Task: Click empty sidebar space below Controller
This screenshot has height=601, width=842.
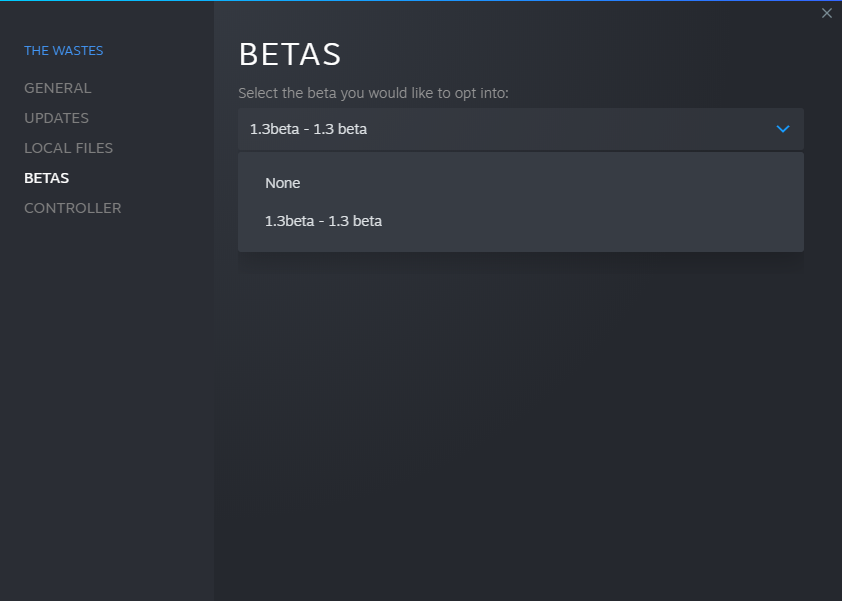Action: [x=100, y=400]
